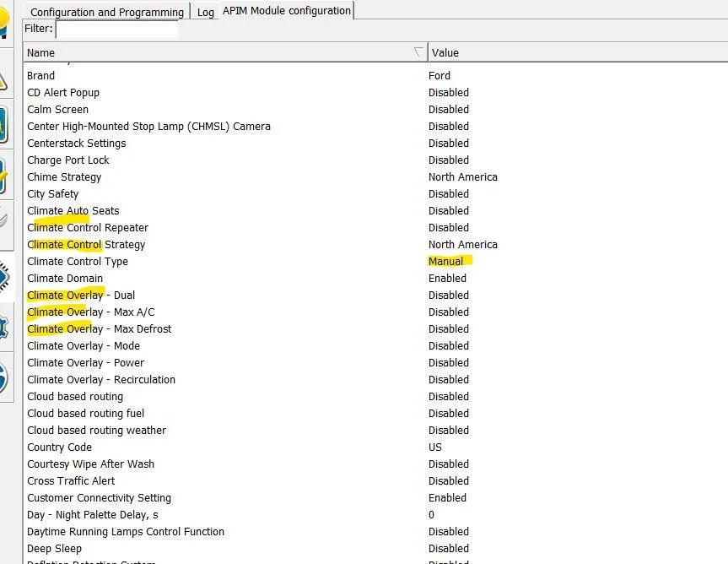
Task: Select the APIM Module configuration tab
Action: [x=287, y=11]
